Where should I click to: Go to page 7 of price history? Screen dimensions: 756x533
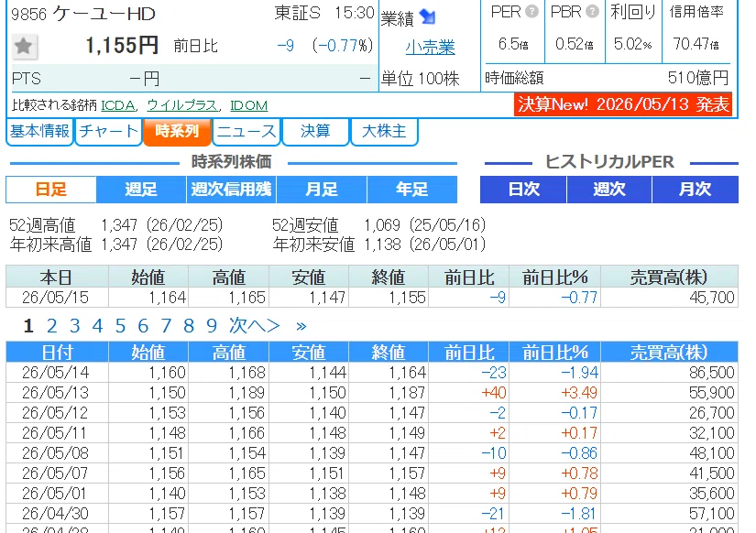[166, 326]
